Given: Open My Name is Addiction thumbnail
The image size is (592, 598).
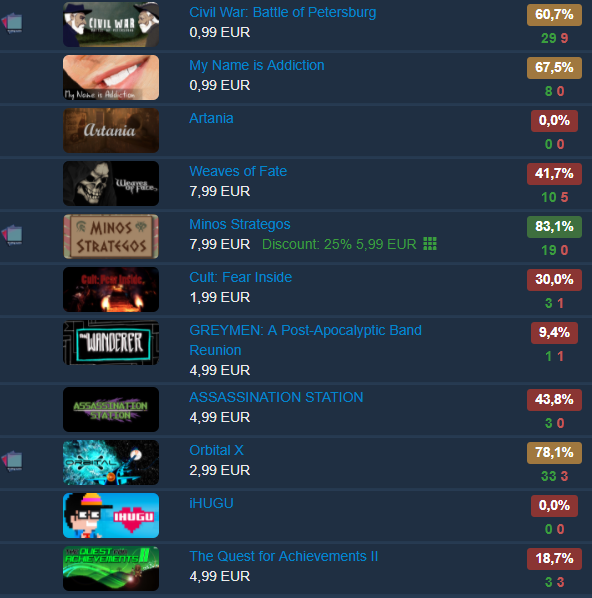Looking at the screenshot, I should point(111,77).
